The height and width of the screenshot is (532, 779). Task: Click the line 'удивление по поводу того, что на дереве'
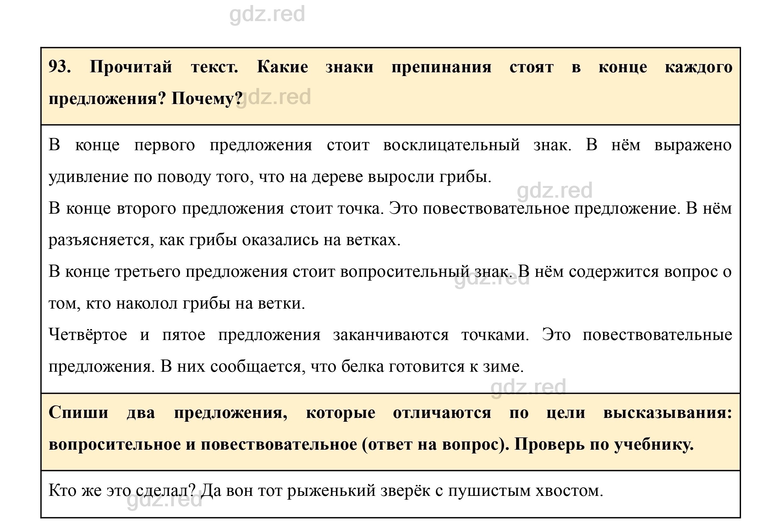pos(270,177)
